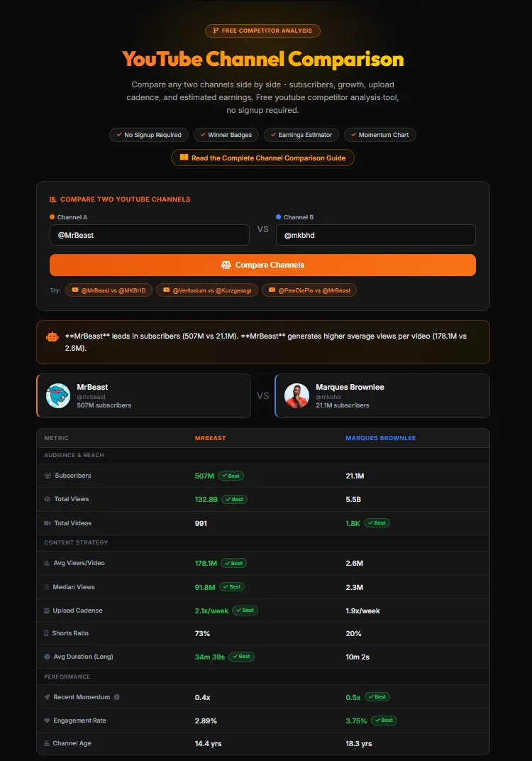Click the 10m 2s duration value
Viewport: 532px width, 761px height.
358,657
